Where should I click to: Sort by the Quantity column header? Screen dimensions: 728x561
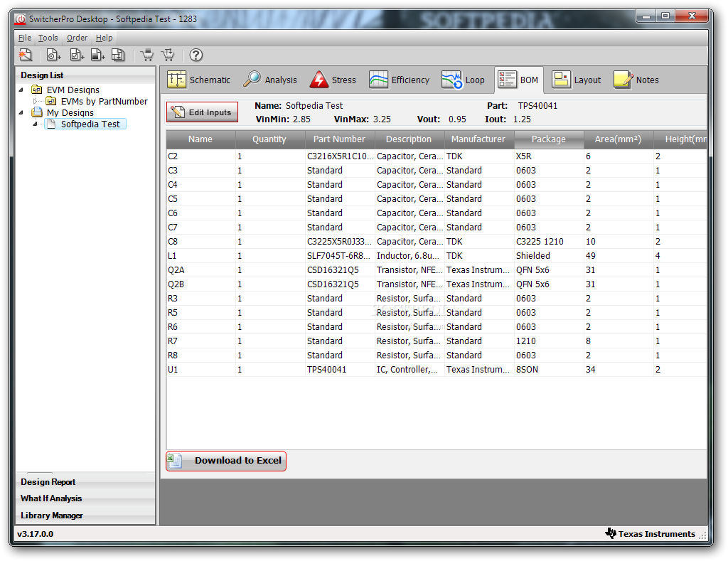click(269, 139)
